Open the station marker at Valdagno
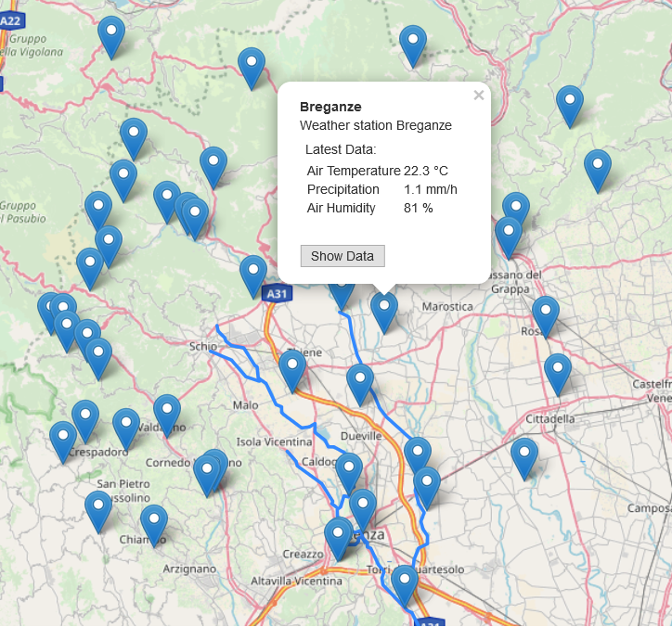 pyautogui.click(x=167, y=412)
